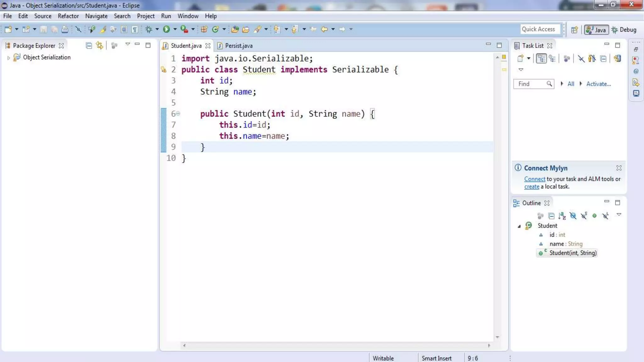Screen dimensions: 644x362
Task: Click Synchronize Changed in Task List
Action: pyautogui.click(x=617, y=58)
